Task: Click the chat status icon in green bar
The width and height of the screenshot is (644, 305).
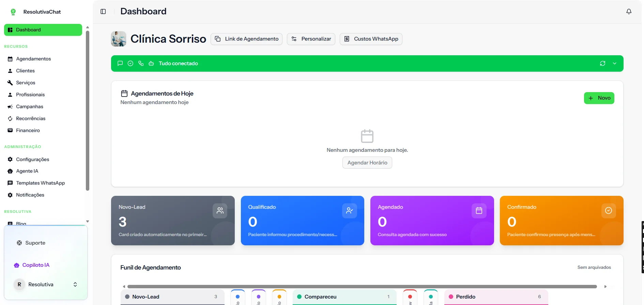Action: [x=120, y=63]
